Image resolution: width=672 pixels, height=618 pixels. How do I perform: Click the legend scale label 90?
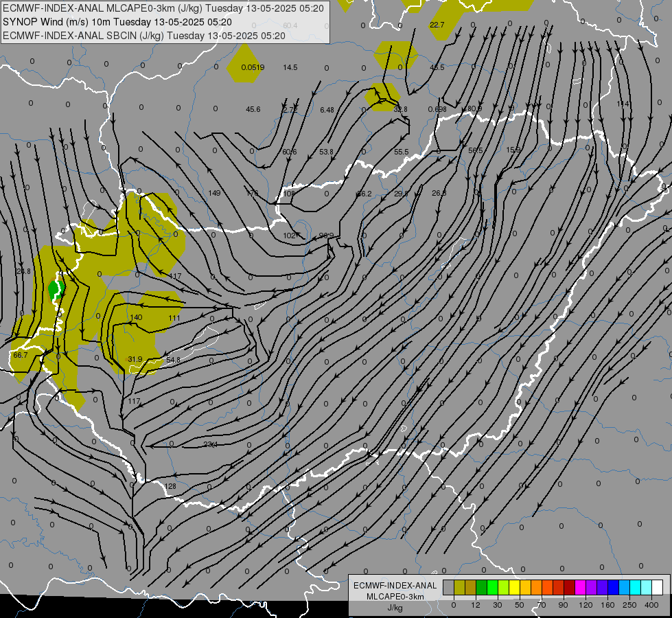(563, 605)
